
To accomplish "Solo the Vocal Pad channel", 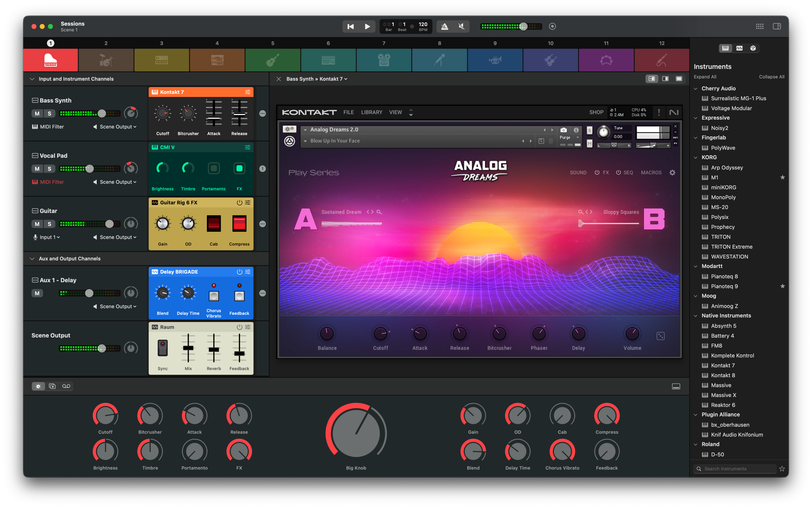I will click(49, 169).
